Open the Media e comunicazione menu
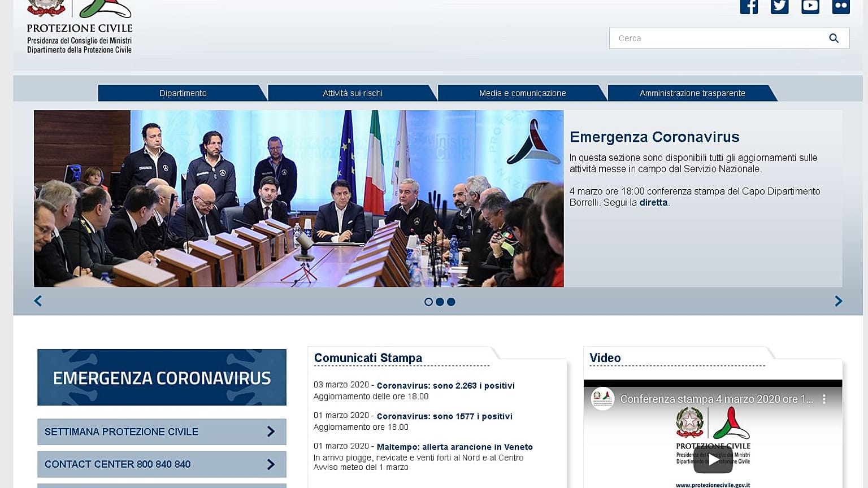The image size is (868, 488). coord(522,93)
